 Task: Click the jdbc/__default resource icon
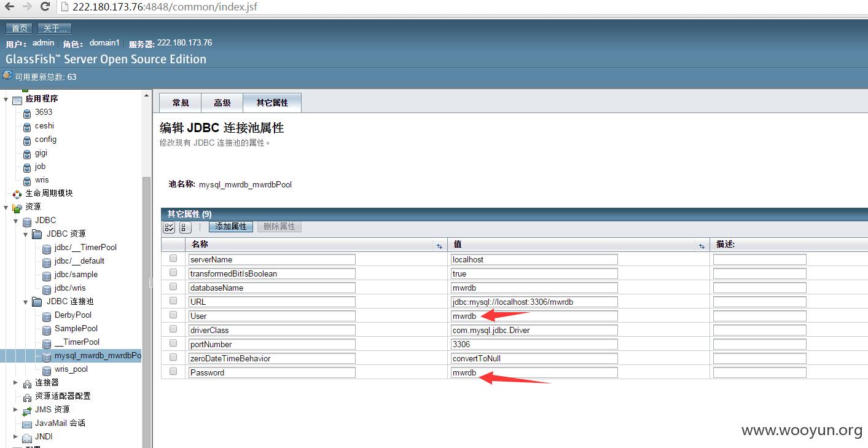pos(47,262)
